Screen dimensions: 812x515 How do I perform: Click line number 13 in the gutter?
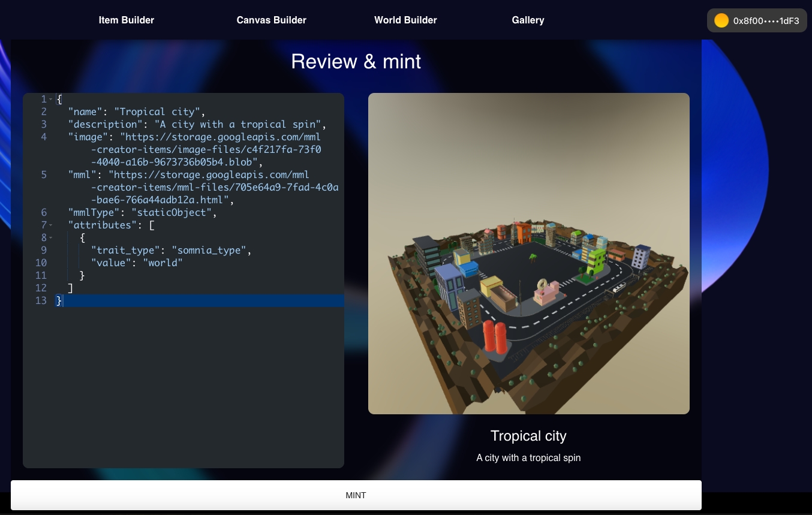click(41, 301)
